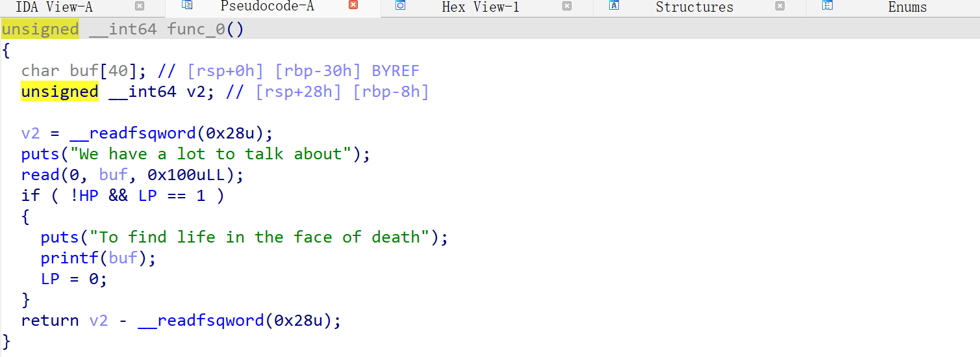Viewport: 980px width, 357px height.
Task: Click the Hex View-1 tab icon
Action: tap(401, 6)
